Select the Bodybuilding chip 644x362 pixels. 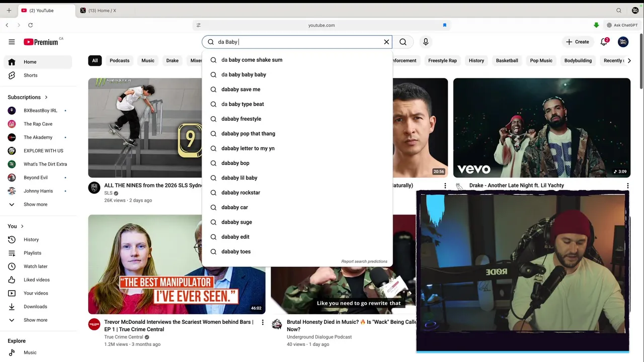coord(578,60)
